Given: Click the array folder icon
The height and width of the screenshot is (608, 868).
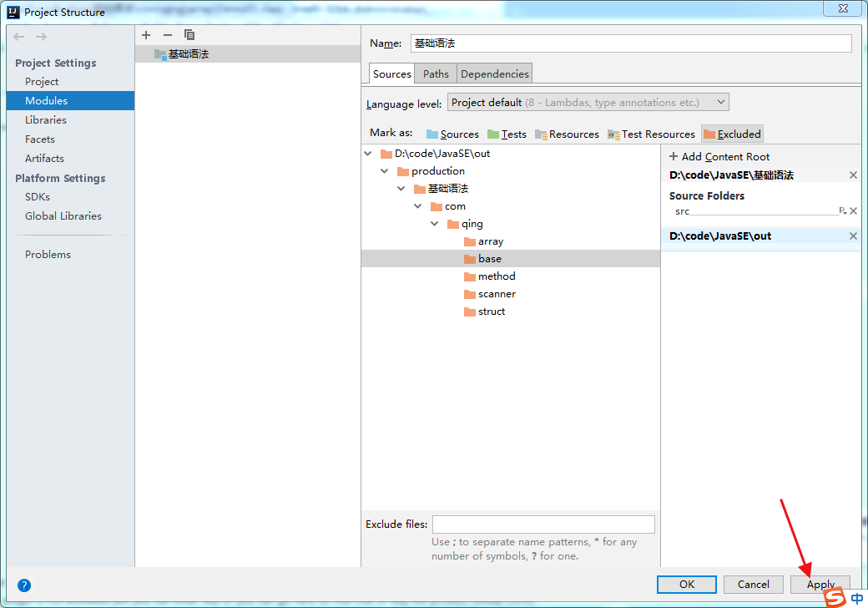Looking at the screenshot, I should point(470,241).
